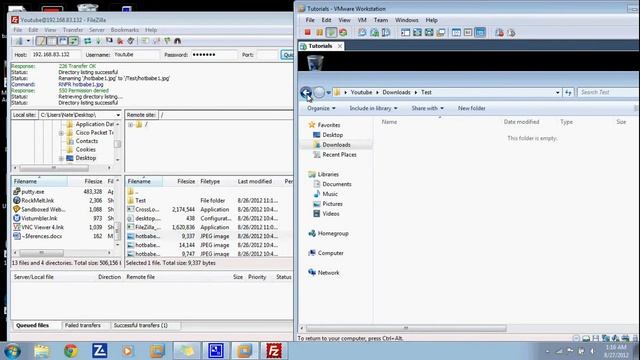Open Include in library dropdown

pos(373,108)
